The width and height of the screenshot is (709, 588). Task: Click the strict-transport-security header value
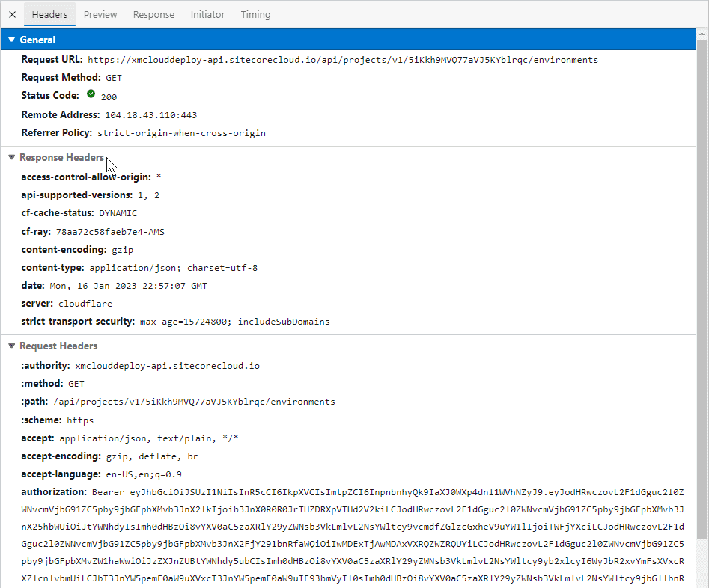(x=234, y=322)
